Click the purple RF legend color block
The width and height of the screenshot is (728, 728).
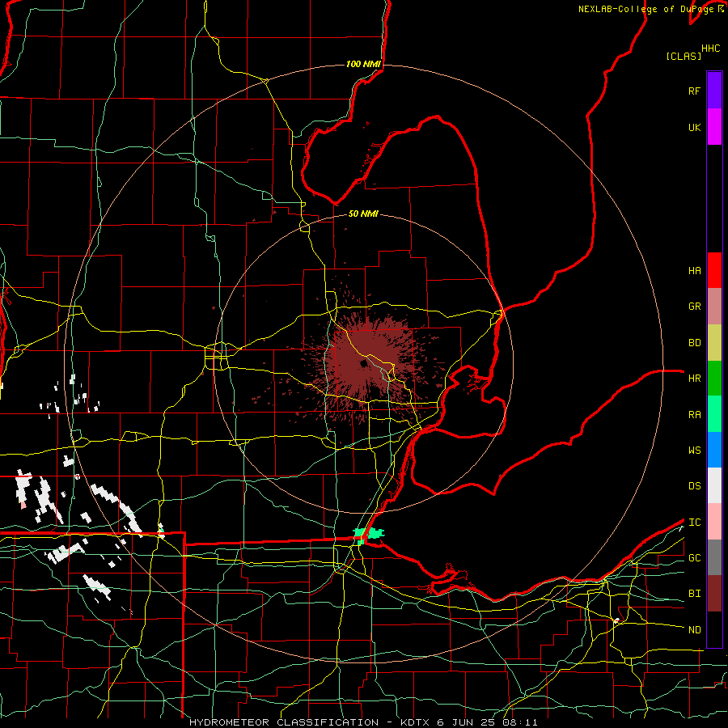(714, 91)
